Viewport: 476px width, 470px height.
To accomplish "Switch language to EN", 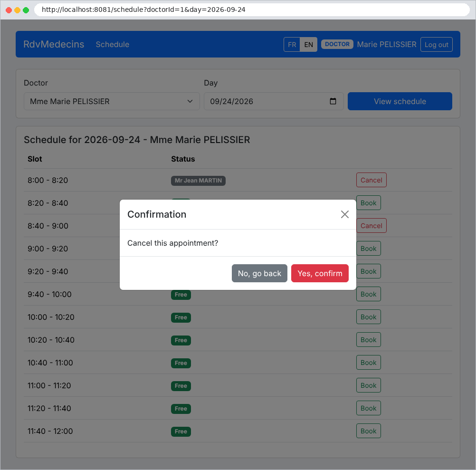I will 308,45.
